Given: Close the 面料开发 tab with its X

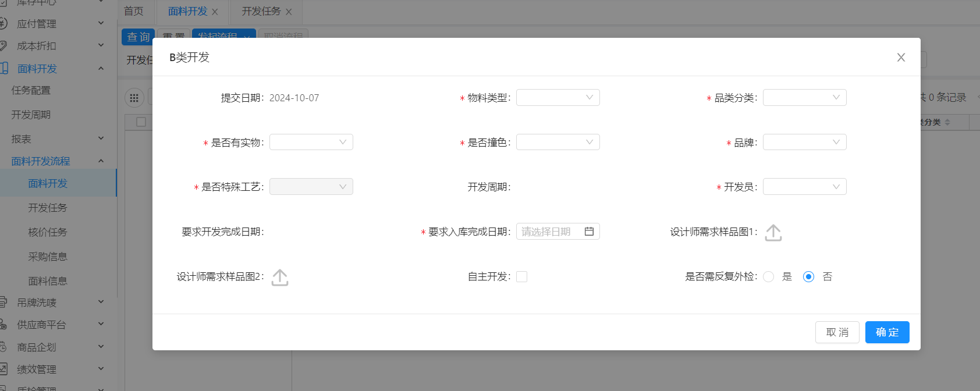Looking at the screenshot, I should click(215, 12).
